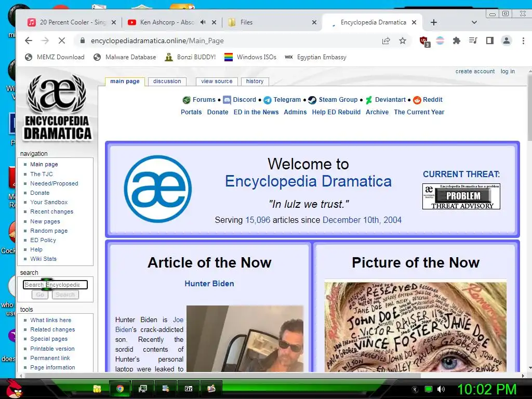Go back with the browser back arrow
Viewport: 532px width, 399px height.
29,41
